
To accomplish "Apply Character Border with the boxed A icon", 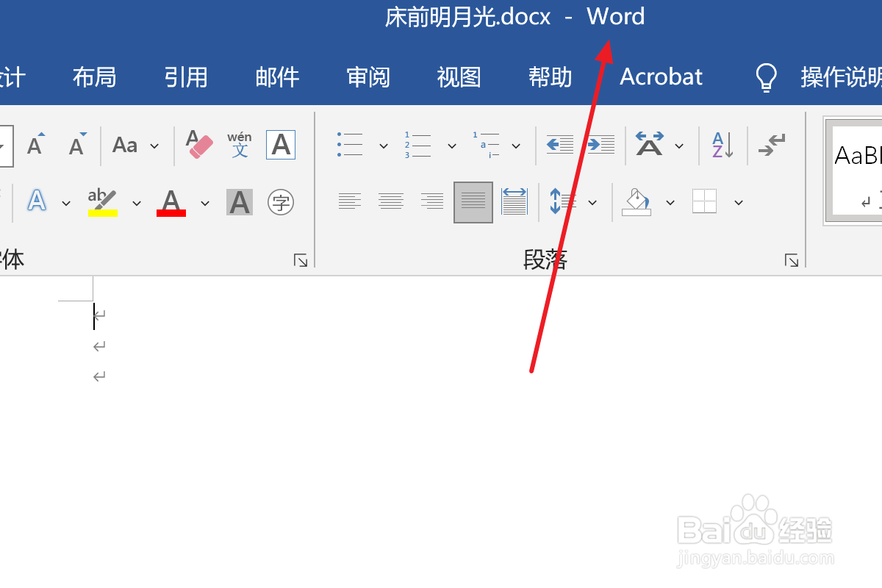I will (x=281, y=145).
